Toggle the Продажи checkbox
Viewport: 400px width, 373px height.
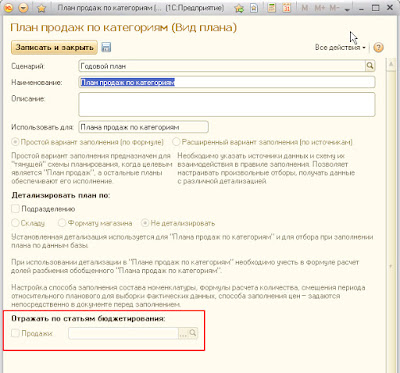coord(15,333)
